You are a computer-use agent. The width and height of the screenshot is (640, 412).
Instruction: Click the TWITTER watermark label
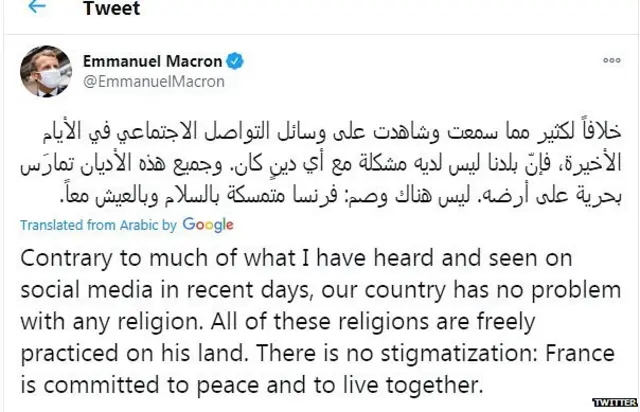click(617, 401)
